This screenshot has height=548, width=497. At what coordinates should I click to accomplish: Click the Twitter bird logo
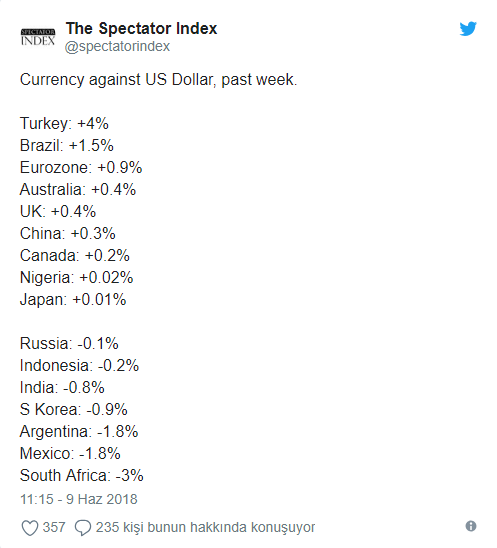click(468, 29)
